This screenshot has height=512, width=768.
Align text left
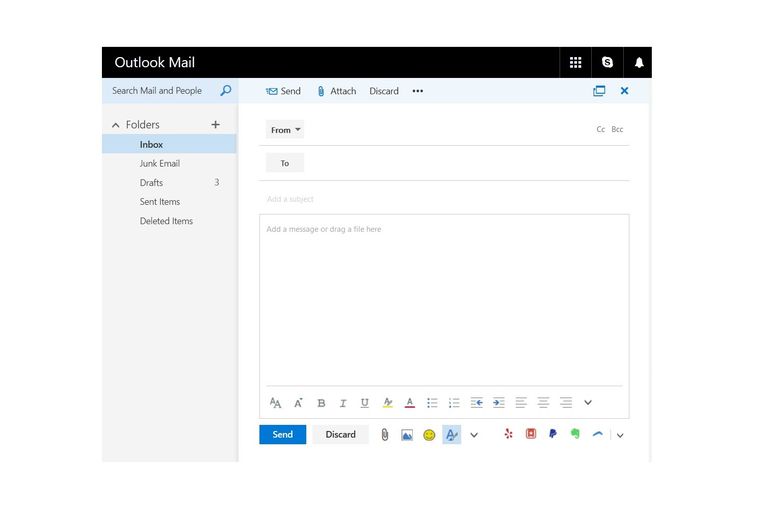click(521, 403)
